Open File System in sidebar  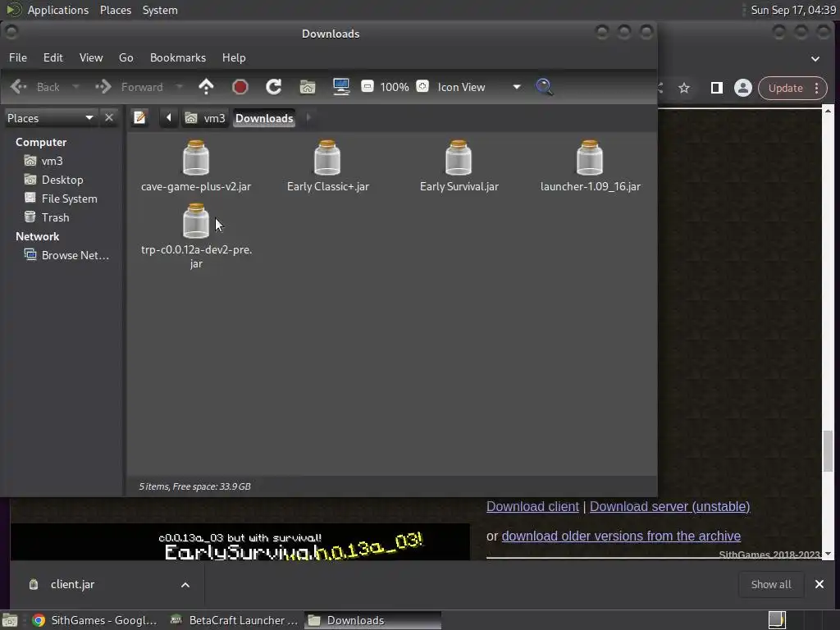point(61,199)
